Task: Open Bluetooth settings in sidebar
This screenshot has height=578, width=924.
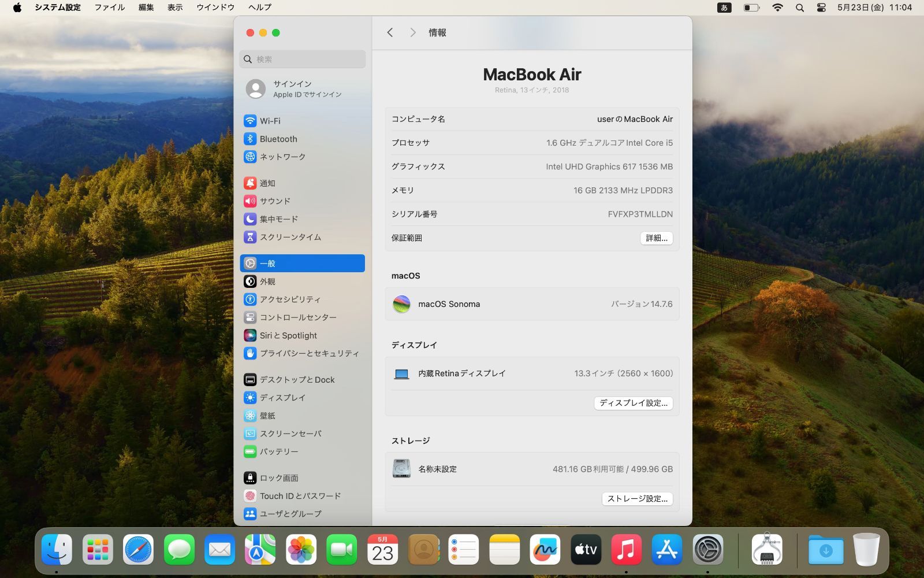Action: point(302,139)
